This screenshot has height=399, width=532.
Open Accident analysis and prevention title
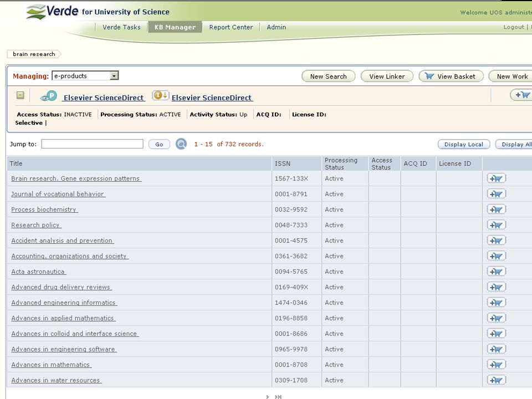[62, 241]
